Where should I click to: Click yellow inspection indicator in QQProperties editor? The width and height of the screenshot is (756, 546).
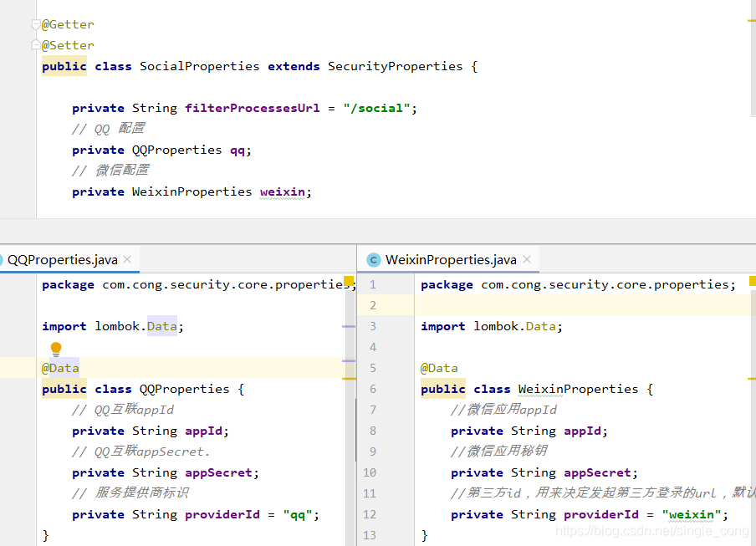(x=348, y=282)
